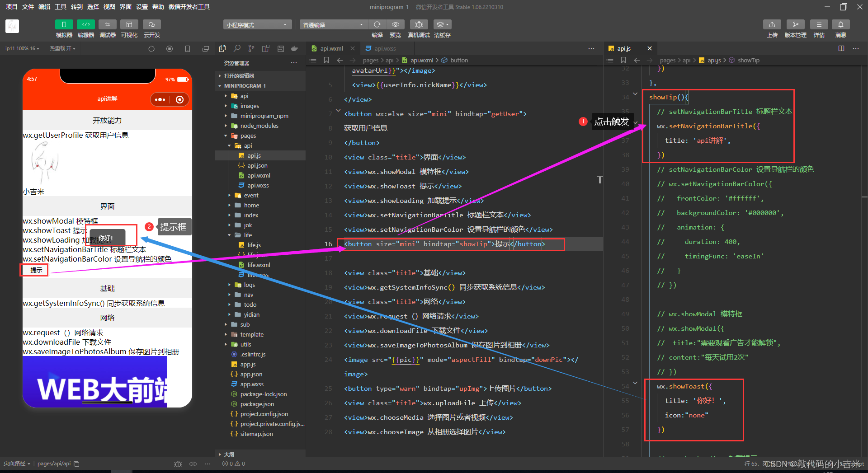Open the details (详情) panel
This screenshot has height=473, width=868.
819,24
